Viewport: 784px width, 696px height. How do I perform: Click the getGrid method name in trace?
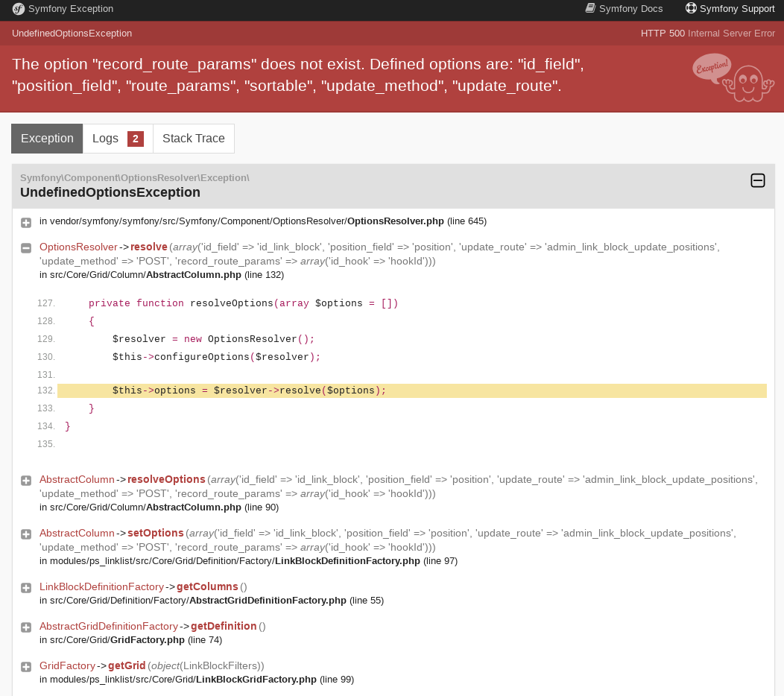click(x=127, y=665)
